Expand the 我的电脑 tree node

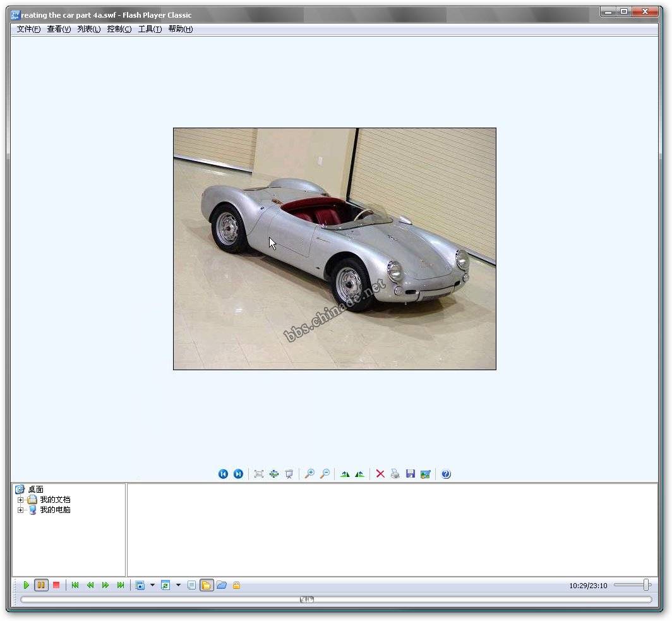[x=20, y=510]
